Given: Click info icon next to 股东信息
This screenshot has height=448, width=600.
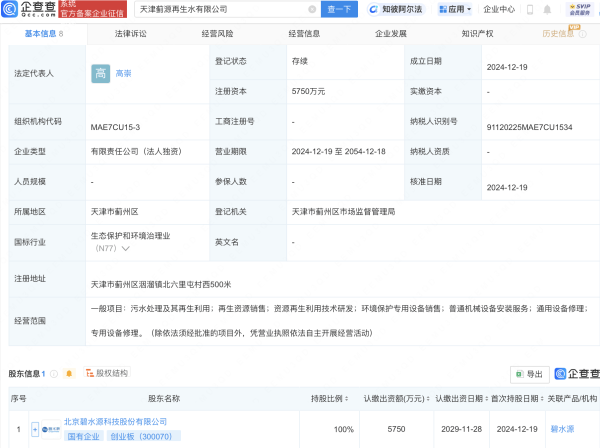Looking at the screenshot, I should pyautogui.click(x=54, y=374).
